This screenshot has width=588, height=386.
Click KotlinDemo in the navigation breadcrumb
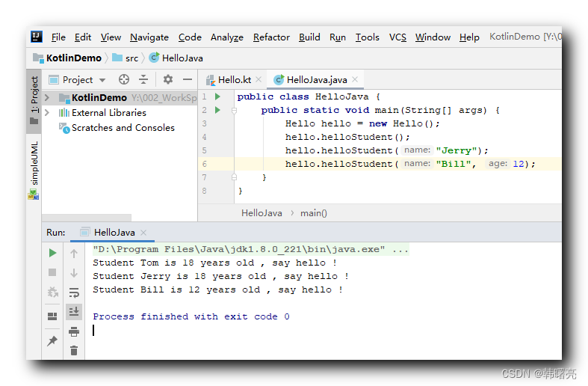point(67,58)
